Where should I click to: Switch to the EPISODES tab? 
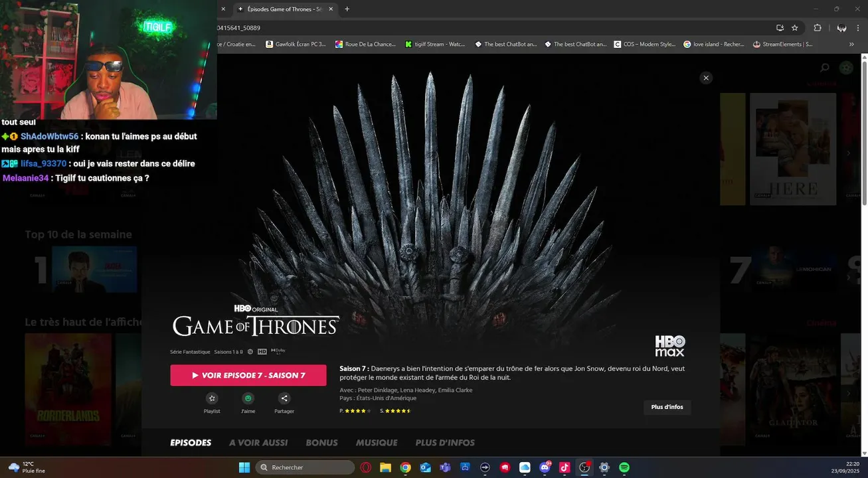coord(191,443)
